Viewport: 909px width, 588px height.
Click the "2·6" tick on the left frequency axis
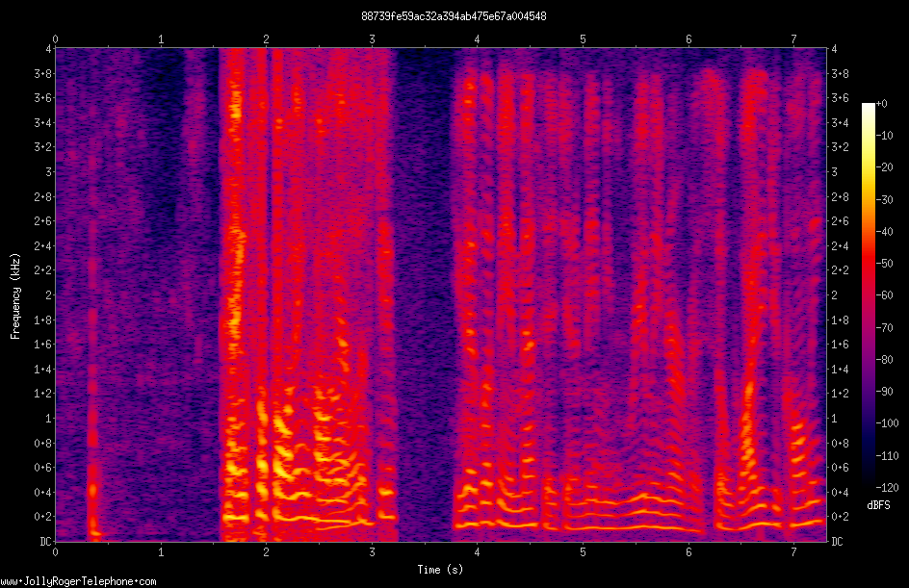pyautogui.click(x=42, y=221)
